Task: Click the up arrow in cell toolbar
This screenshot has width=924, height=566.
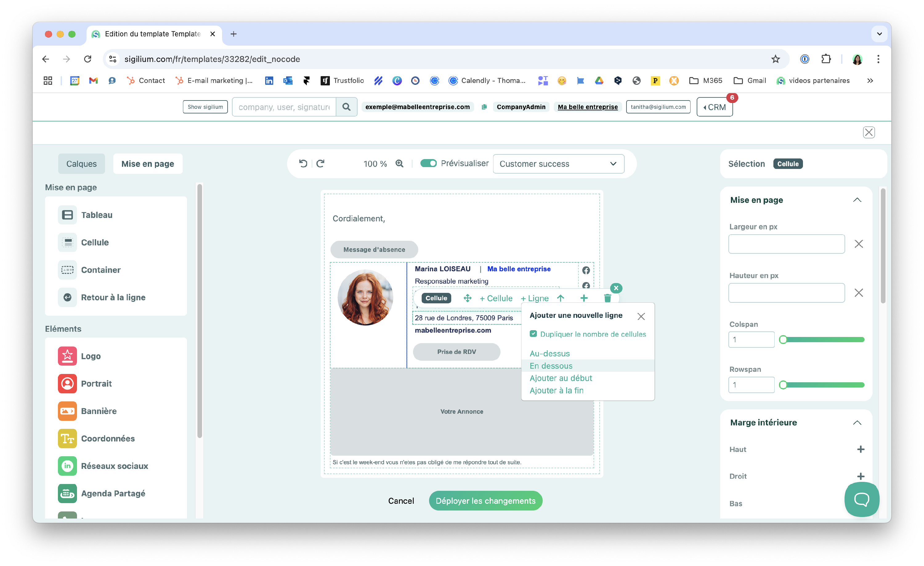Action: 561,298
